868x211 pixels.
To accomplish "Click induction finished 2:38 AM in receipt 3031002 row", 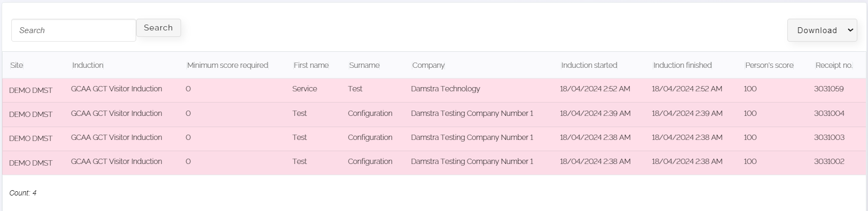I will pyautogui.click(x=687, y=161).
